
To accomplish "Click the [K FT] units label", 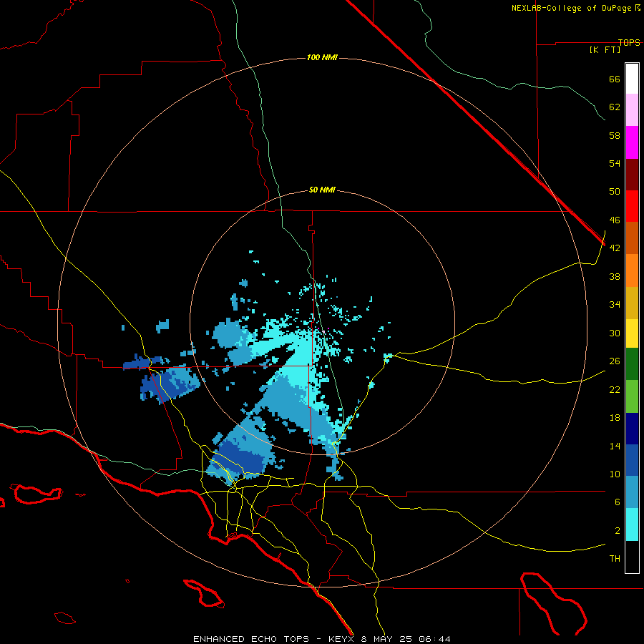I will (605, 50).
